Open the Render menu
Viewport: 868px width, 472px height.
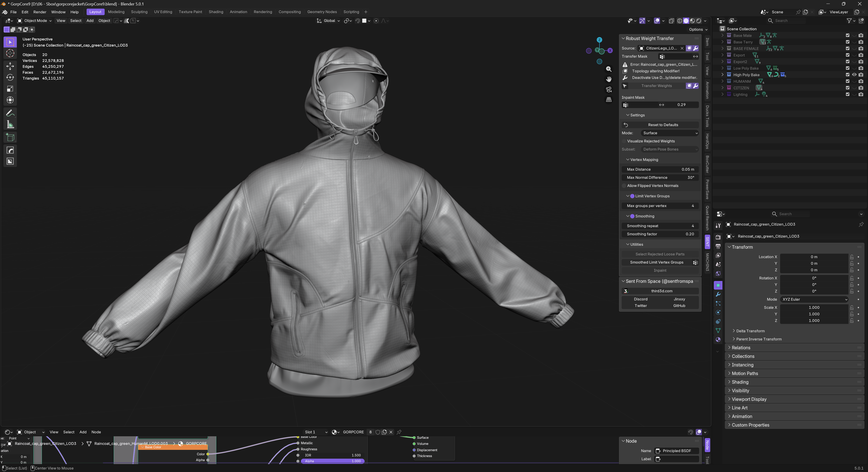pos(40,12)
